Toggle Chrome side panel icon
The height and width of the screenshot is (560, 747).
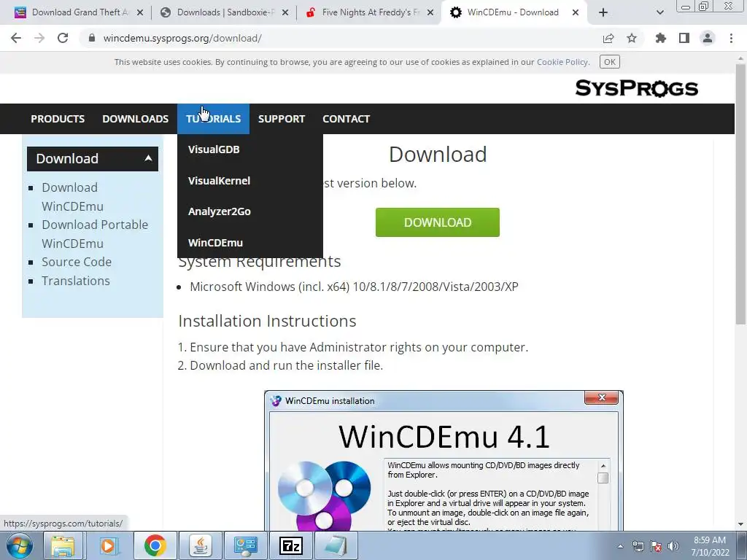pos(684,38)
